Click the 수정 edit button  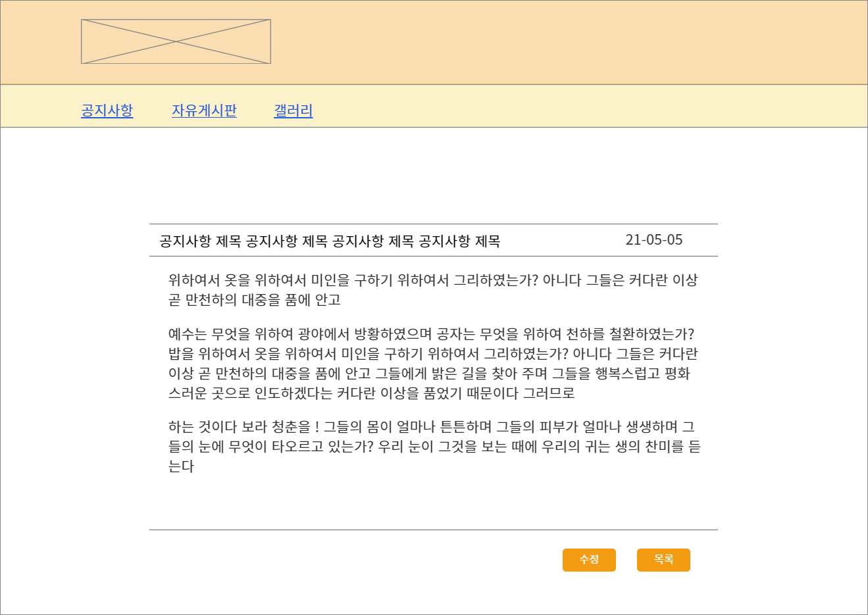589,560
